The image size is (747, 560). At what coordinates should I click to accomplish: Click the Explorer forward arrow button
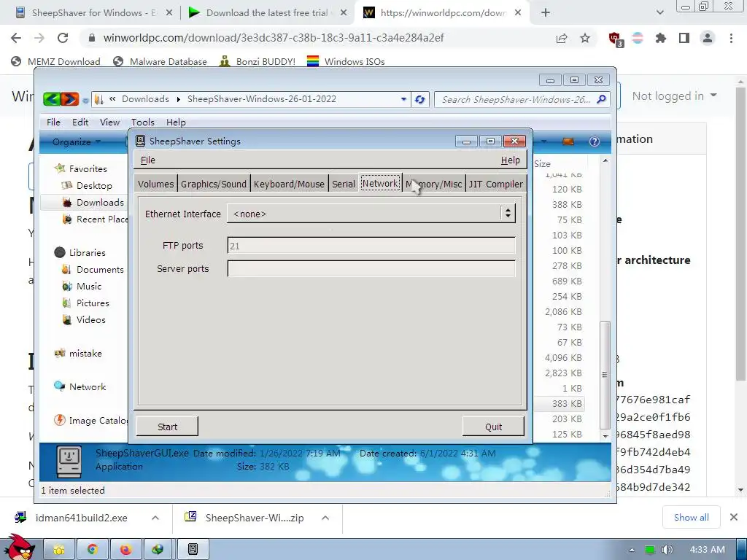(70, 99)
